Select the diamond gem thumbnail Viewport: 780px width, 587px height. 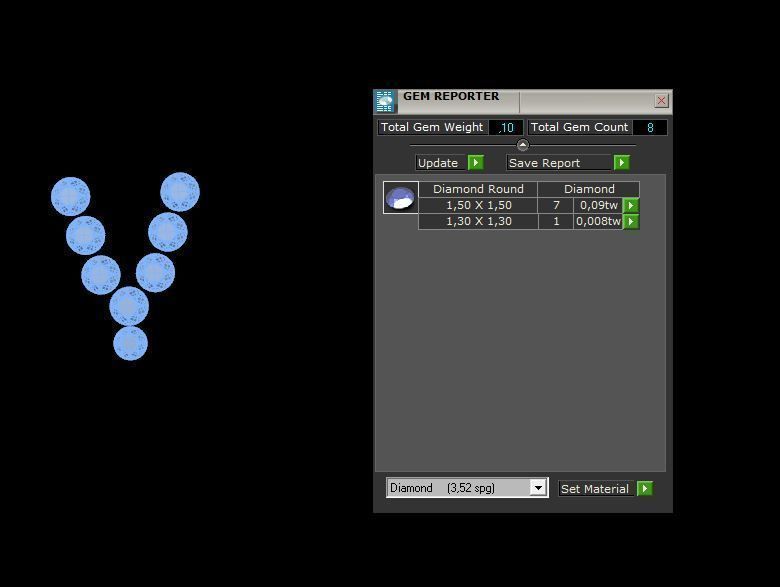click(x=400, y=197)
